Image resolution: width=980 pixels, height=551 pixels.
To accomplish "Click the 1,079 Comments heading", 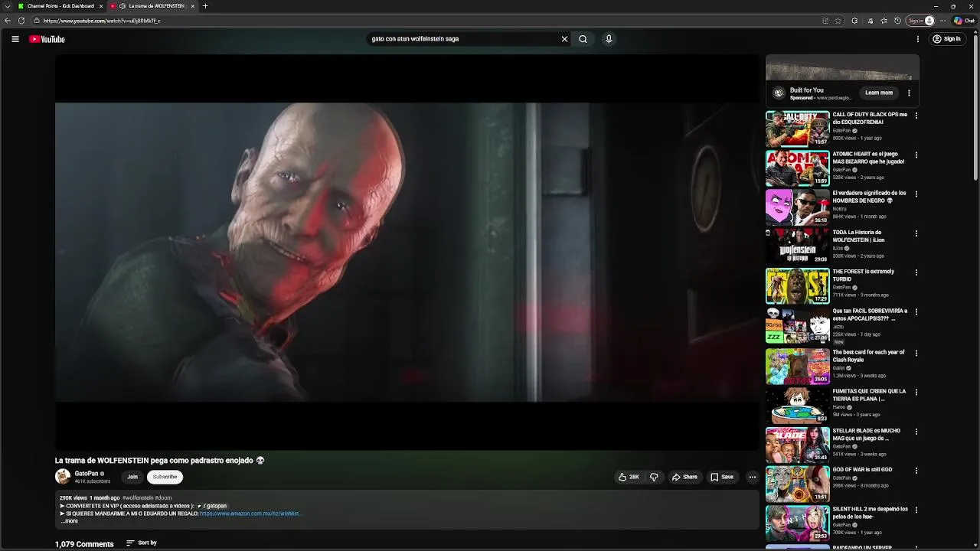I will 84,544.
